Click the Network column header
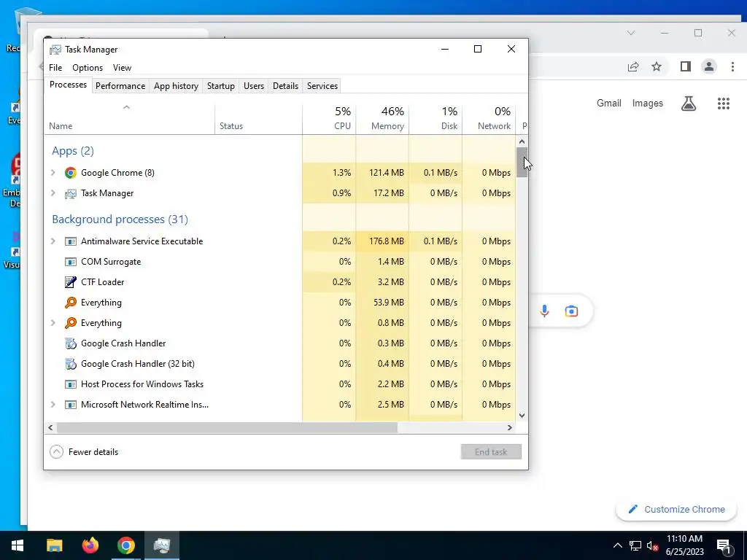The height and width of the screenshot is (560, 747). coord(489,118)
